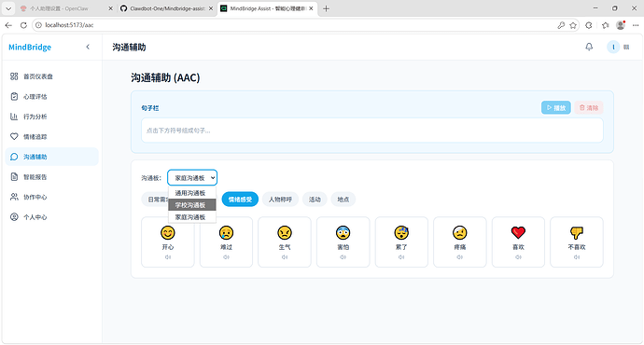This screenshot has height=345, width=644.
Task: Close the Clawdbot-One GitHub tab
Action: pos(211,8)
